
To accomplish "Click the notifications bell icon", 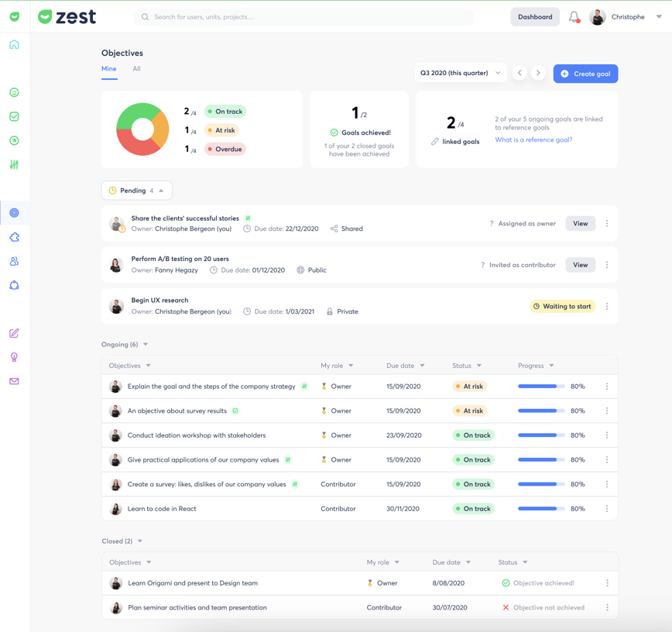I will point(574,17).
